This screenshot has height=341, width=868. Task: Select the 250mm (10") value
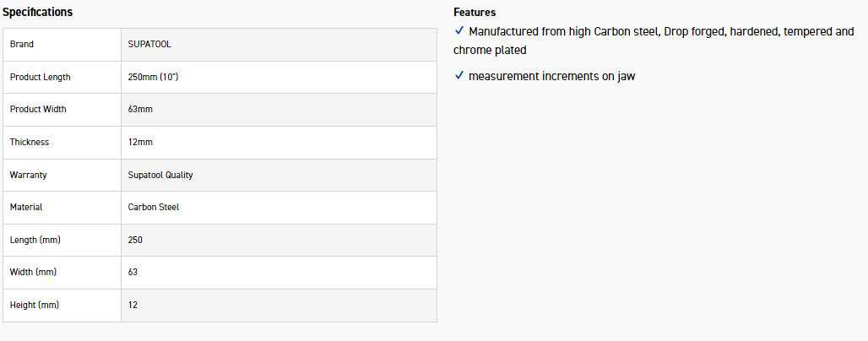click(x=153, y=77)
